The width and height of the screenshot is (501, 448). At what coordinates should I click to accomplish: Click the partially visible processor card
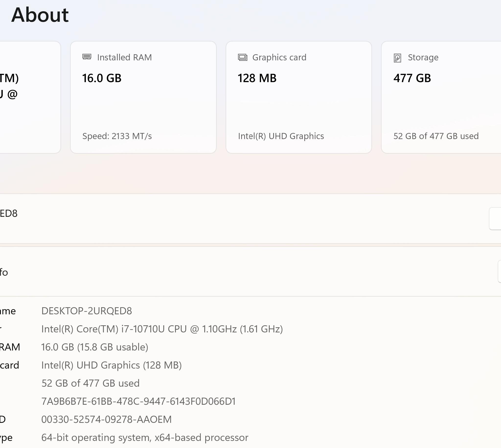coord(30,97)
